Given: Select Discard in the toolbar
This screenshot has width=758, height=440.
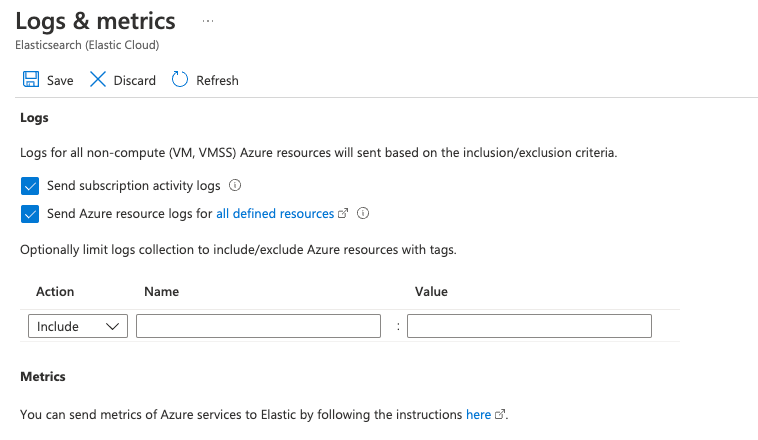Looking at the screenshot, I should 134,80.
